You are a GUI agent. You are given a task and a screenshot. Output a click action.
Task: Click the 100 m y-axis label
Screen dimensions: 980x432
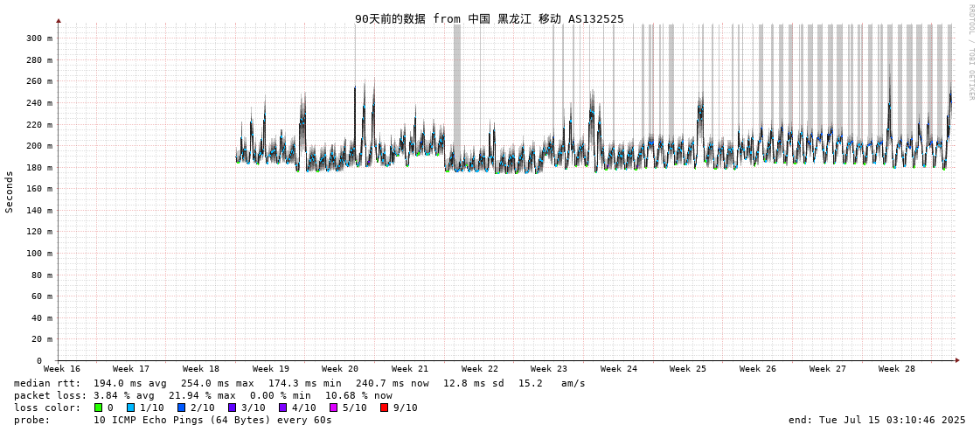(39, 254)
